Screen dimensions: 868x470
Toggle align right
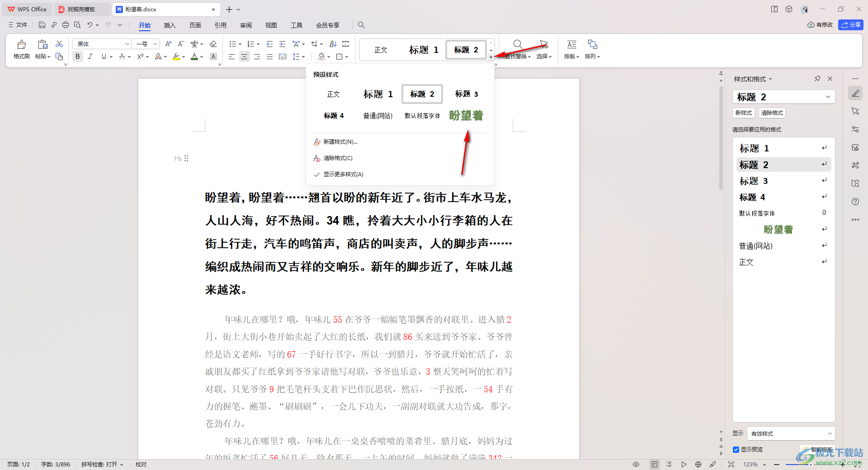pyautogui.click(x=257, y=56)
